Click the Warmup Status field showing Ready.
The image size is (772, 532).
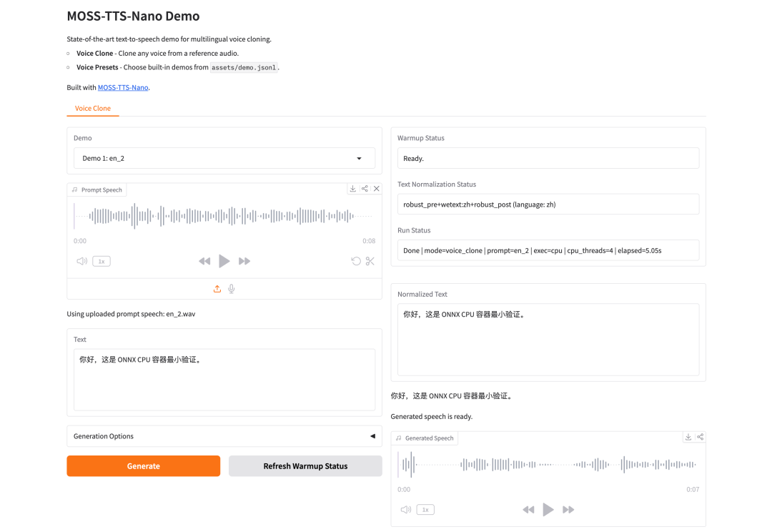coord(548,159)
